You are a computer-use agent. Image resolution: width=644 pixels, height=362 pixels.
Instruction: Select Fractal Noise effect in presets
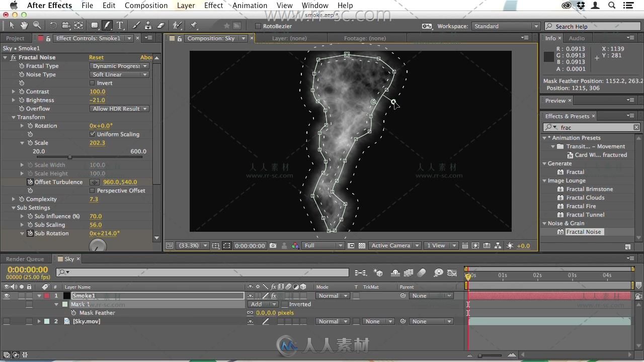[583, 232]
